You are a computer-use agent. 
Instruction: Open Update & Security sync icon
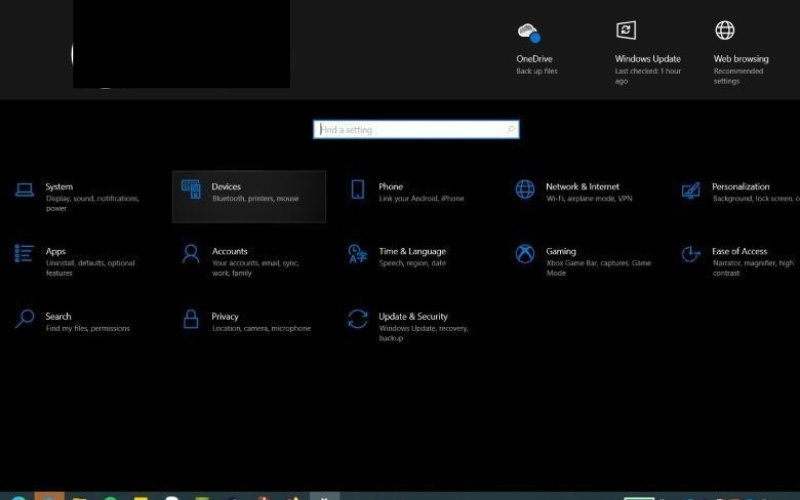tap(357, 319)
